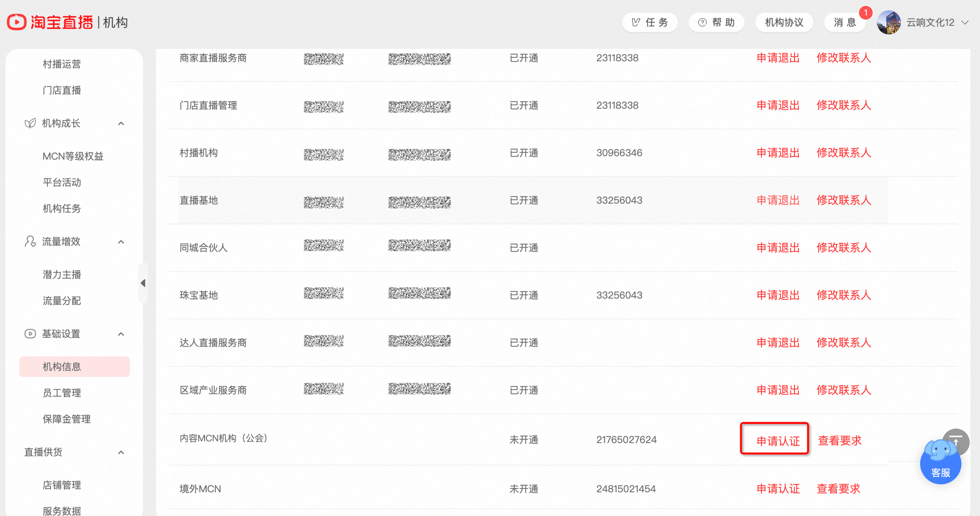Click 申请认证 for 内容MCN机构（公会）
Image resolution: width=980 pixels, height=516 pixels.
(778, 441)
